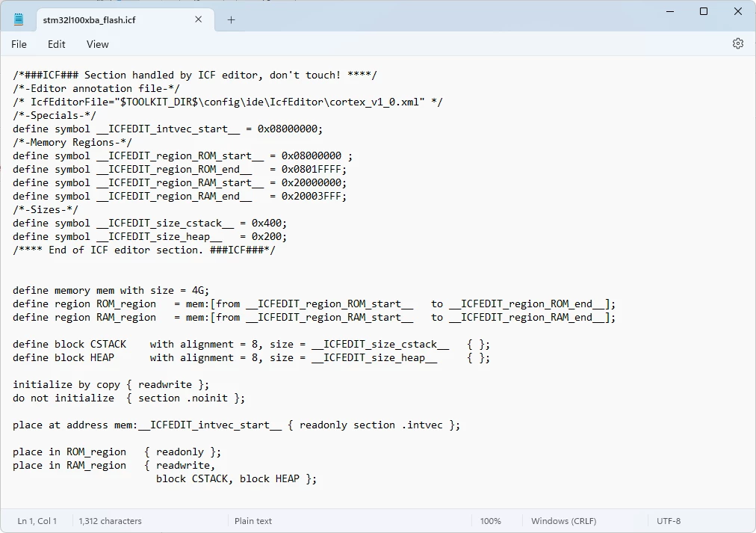This screenshot has width=756, height=533.
Task: Add a new tab with the plus button
Action: click(x=231, y=19)
